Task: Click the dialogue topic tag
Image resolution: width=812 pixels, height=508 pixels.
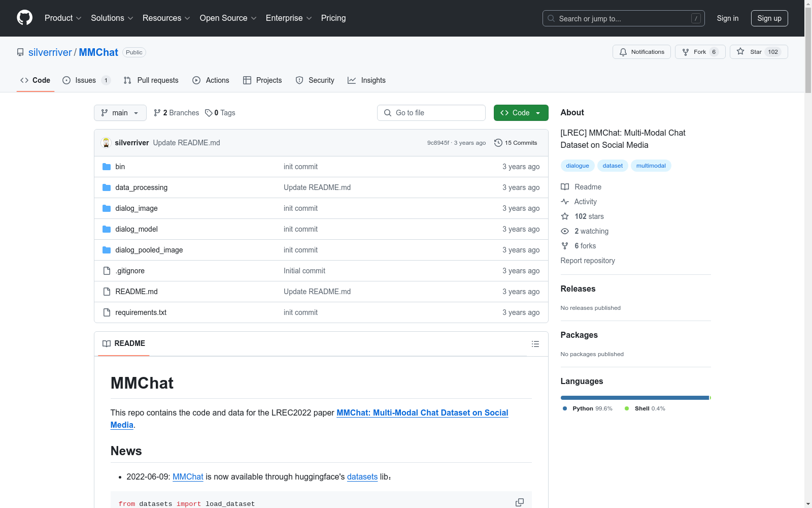Action: (578, 166)
